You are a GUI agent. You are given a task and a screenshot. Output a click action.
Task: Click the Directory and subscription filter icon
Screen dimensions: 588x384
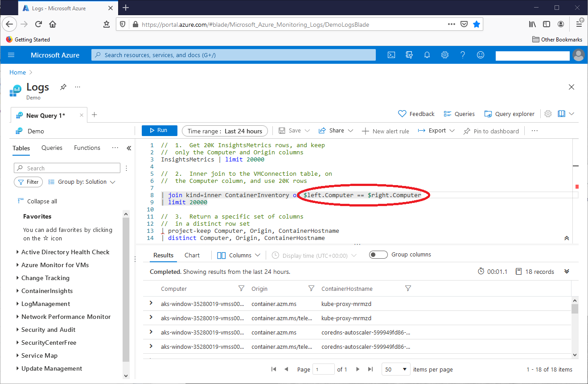click(409, 55)
